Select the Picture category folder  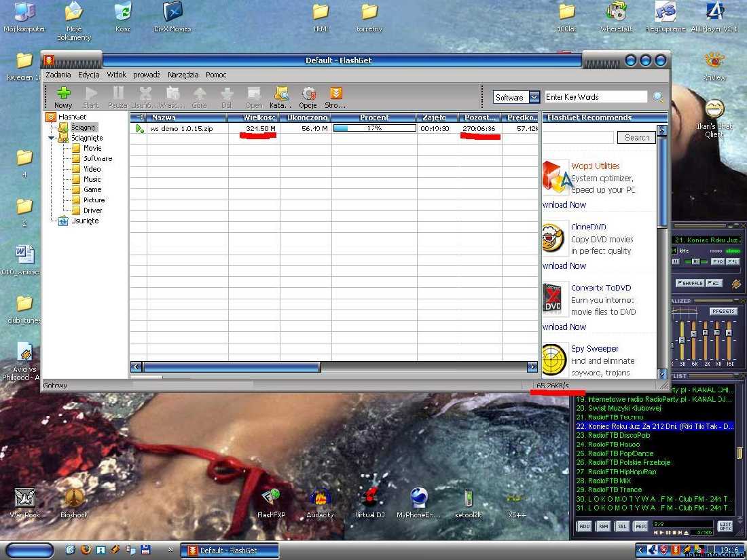(x=88, y=200)
